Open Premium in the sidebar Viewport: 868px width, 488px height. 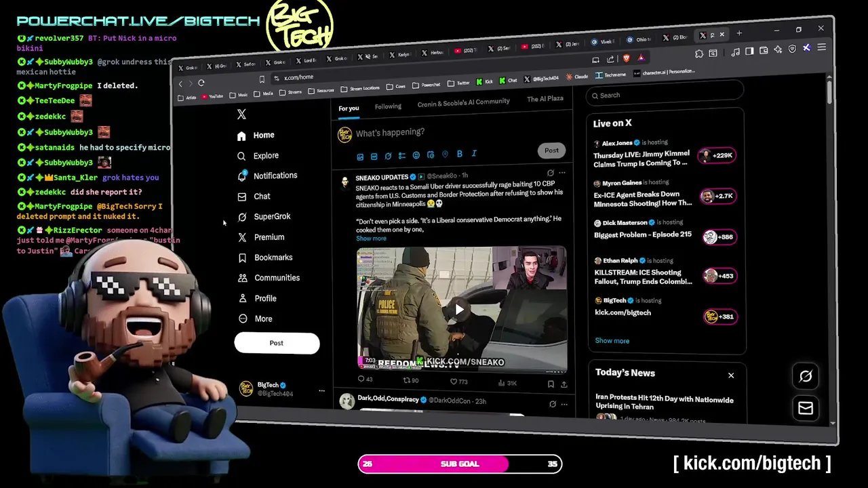coord(261,237)
